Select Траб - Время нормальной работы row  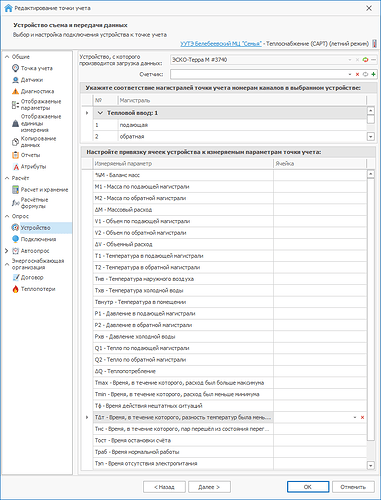click(229, 452)
